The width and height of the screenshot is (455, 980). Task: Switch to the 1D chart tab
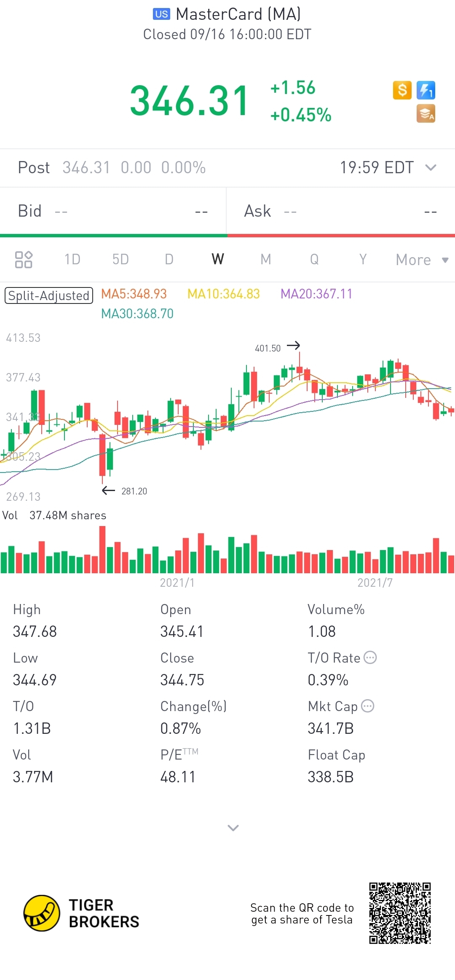coord(72,259)
